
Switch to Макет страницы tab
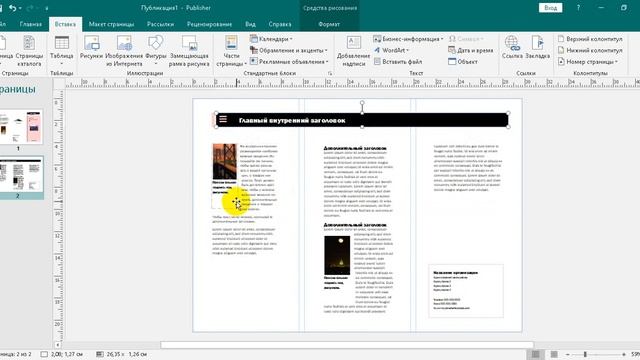click(x=111, y=24)
